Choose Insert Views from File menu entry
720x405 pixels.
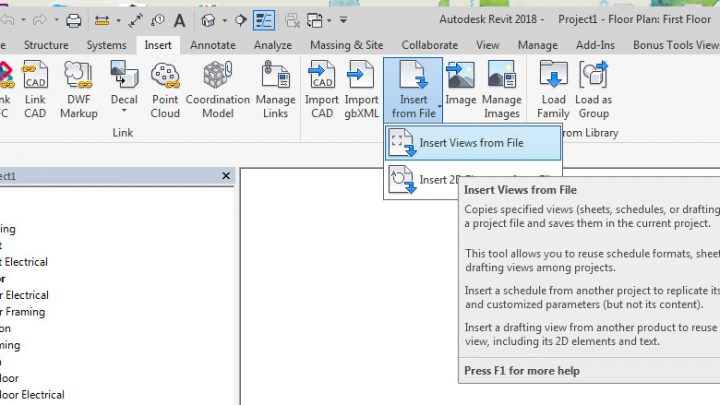click(473, 143)
